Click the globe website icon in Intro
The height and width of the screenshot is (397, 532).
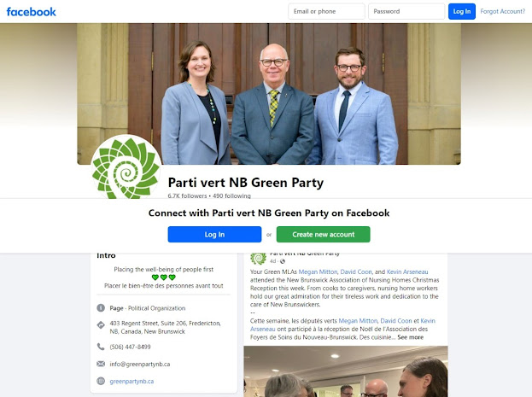101,381
